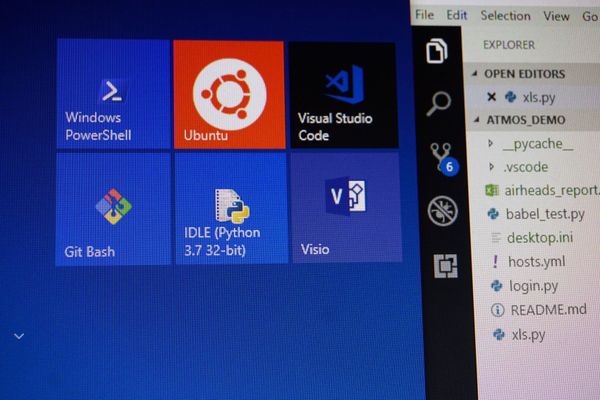Launch the Ubuntu tile
Screen dimensions: 600x400
[229, 95]
